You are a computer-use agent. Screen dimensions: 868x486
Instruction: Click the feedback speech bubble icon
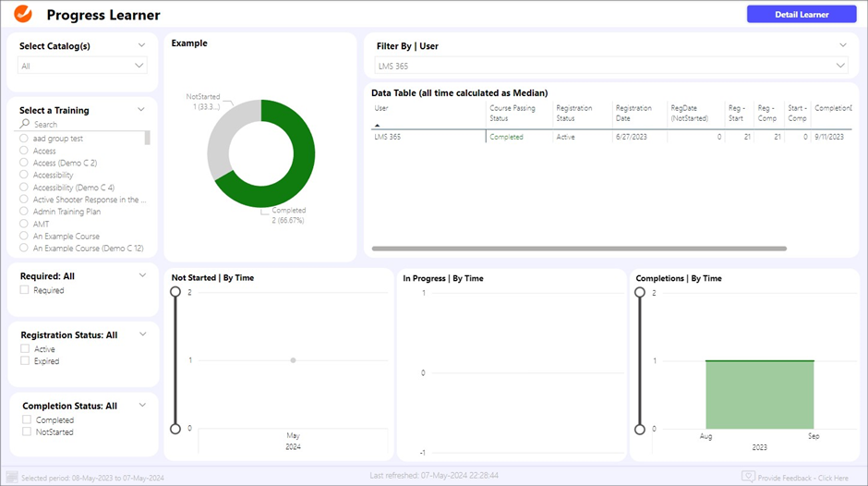(748, 477)
